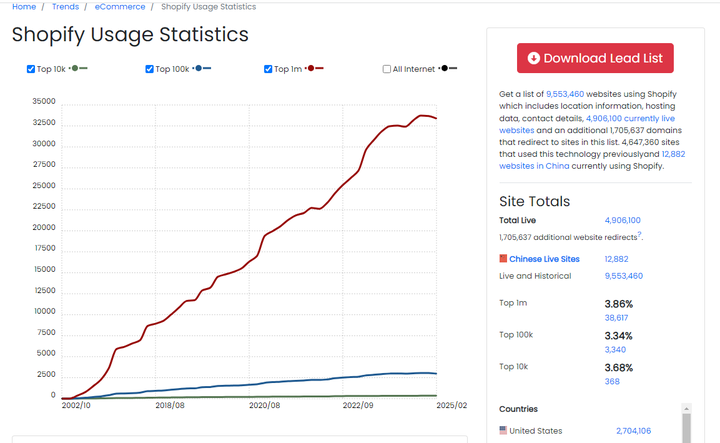Open the United States count 2,704,106
Screen dimensions: 720x443
634,431
